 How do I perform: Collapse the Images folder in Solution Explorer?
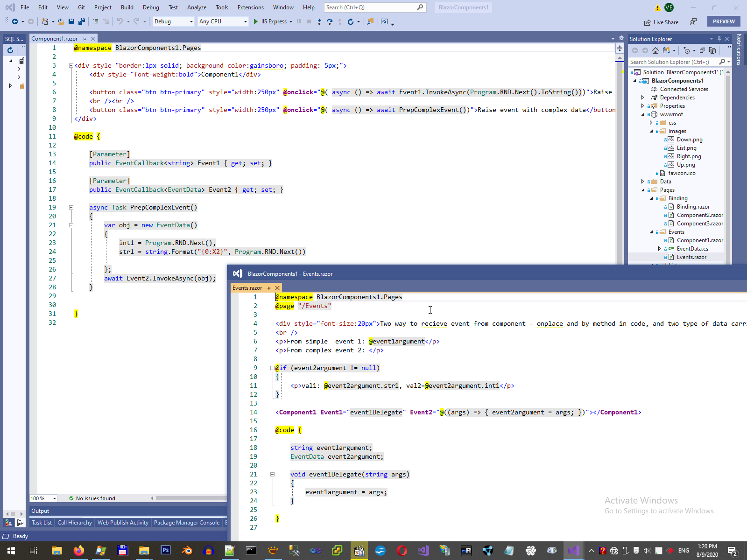tap(651, 131)
